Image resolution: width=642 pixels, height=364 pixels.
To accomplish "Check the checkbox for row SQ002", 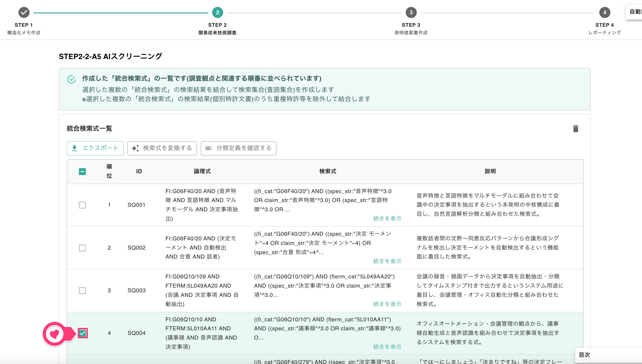I will pos(82,248).
